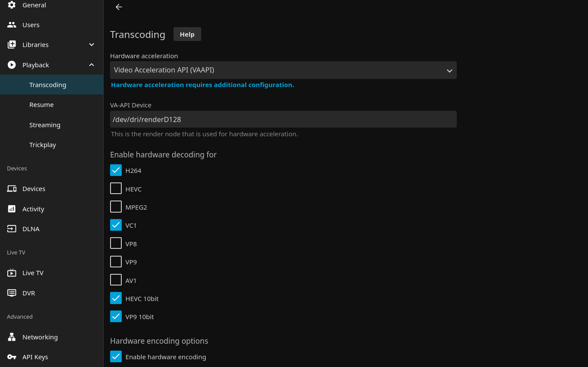Click the back arrow icon

119,7
